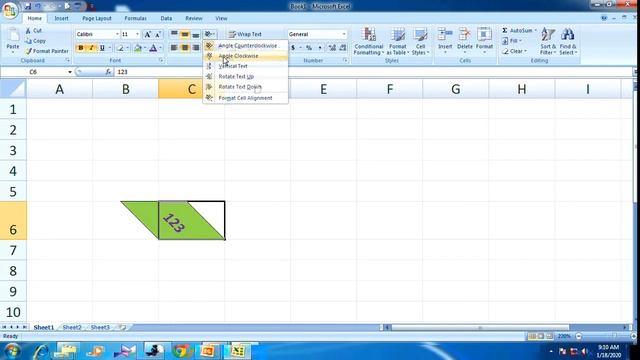640x360 pixels.
Task: Choose Rotate Text Down from the menu
Action: tap(245, 87)
